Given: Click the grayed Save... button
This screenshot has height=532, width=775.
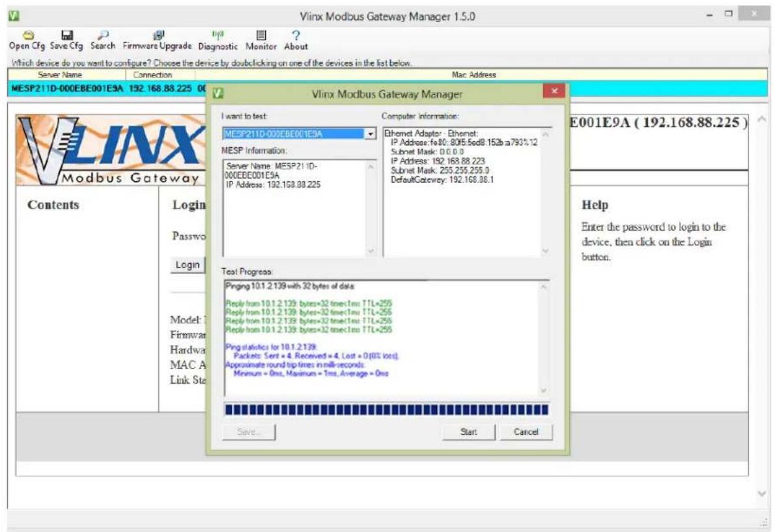Looking at the screenshot, I should coord(249,432).
